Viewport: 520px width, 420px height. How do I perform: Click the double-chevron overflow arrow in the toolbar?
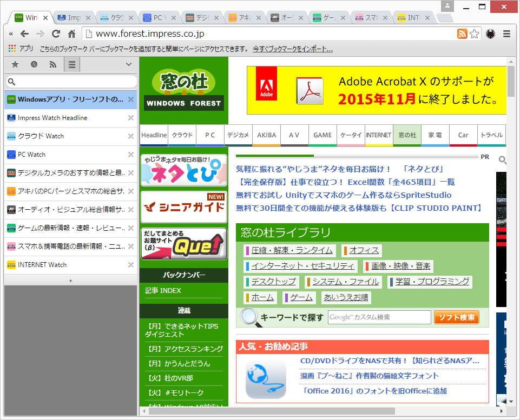point(11,34)
